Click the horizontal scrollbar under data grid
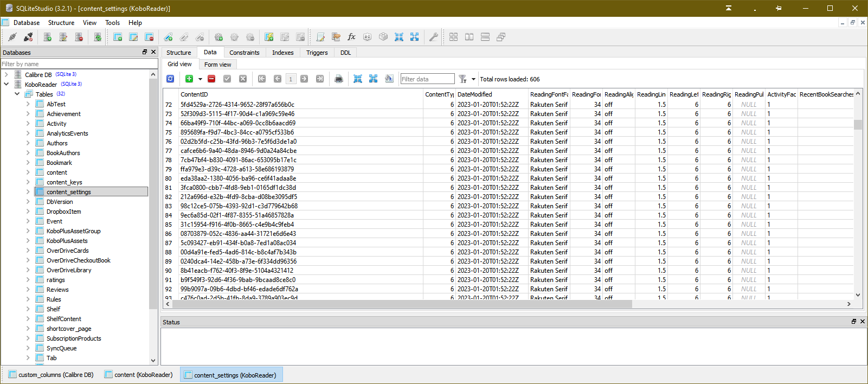 click(x=401, y=304)
